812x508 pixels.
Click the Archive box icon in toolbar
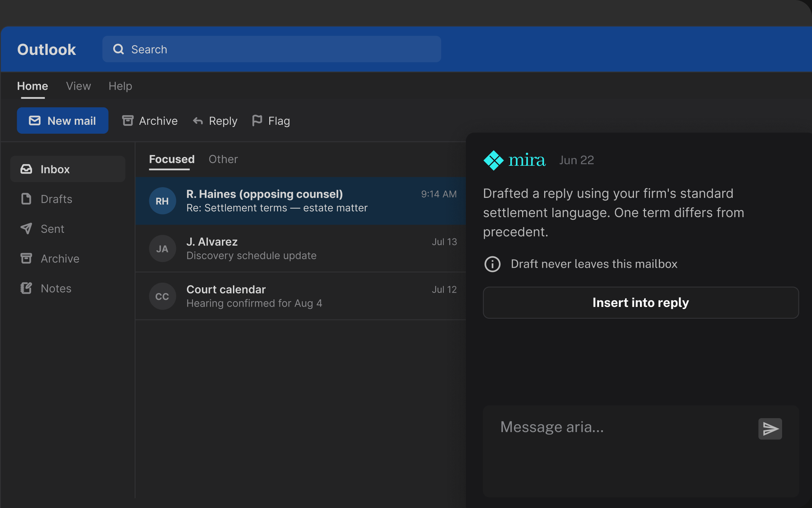coord(128,120)
